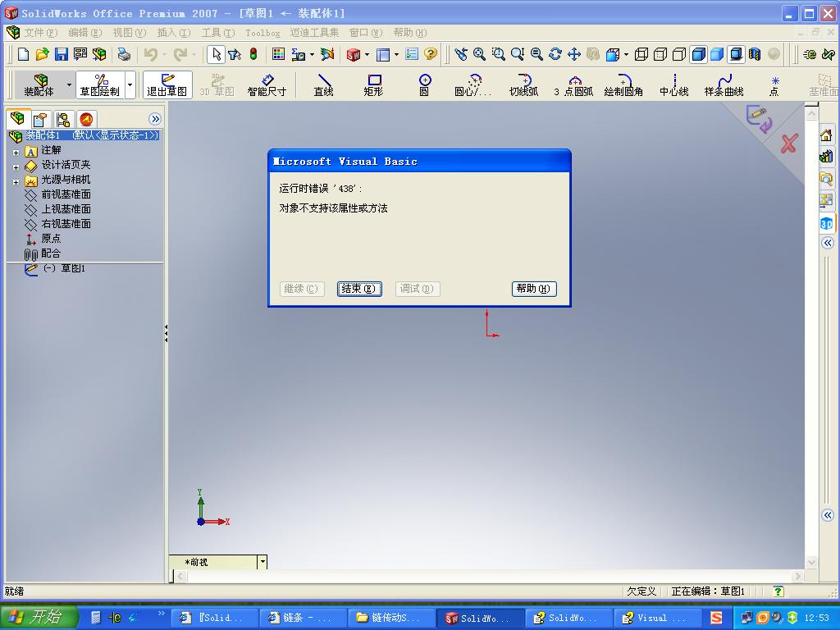Click the Exit Sketch (退出草图) button

click(167, 85)
